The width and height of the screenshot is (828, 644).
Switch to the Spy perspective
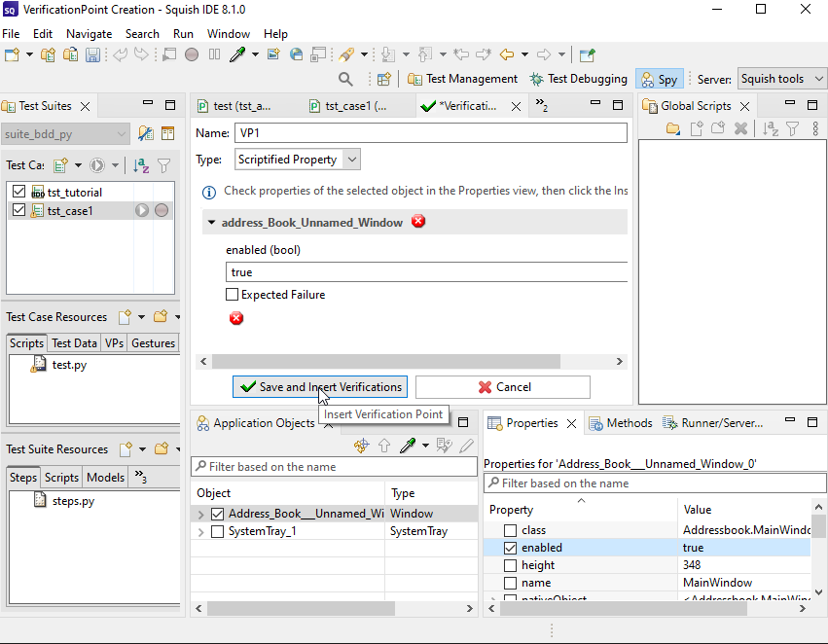(x=659, y=79)
